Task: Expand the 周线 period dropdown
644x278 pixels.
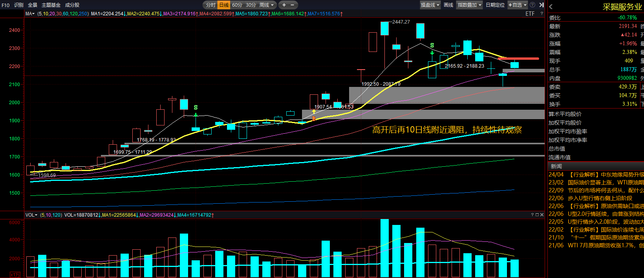Action: 267,5
